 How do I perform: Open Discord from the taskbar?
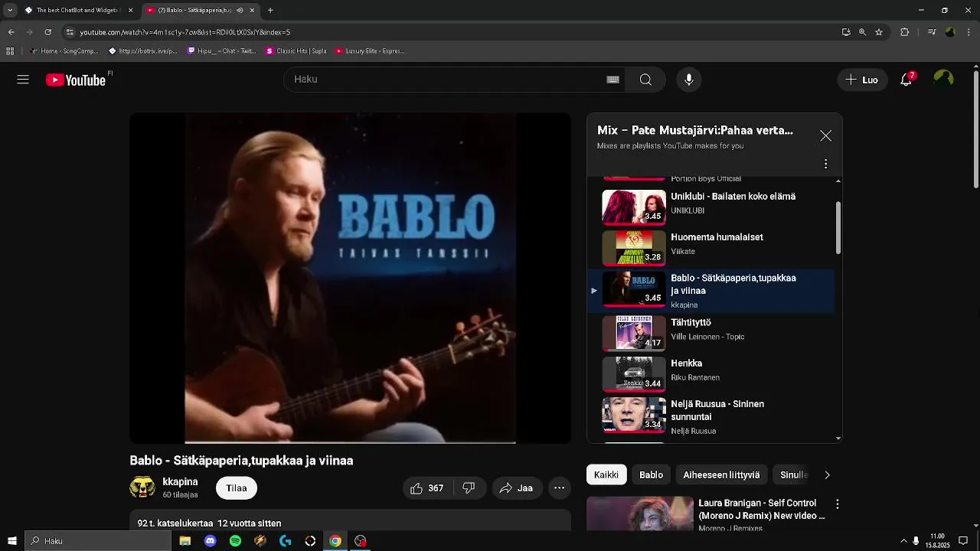[210, 541]
